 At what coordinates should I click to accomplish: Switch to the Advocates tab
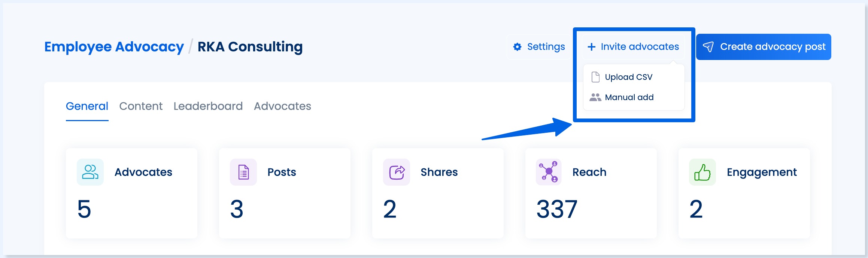(x=282, y=106)
